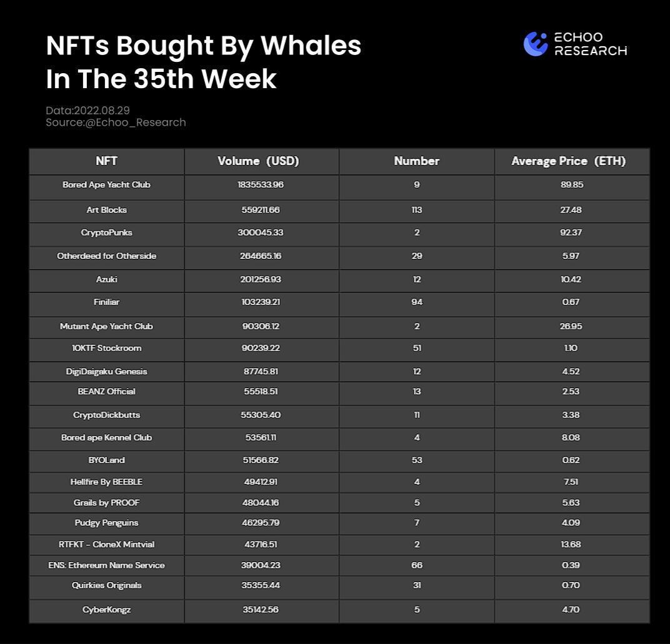This screenshot has width=670, height=644.
Task: Select the Number column header
Action: click(x=416, y=161)
